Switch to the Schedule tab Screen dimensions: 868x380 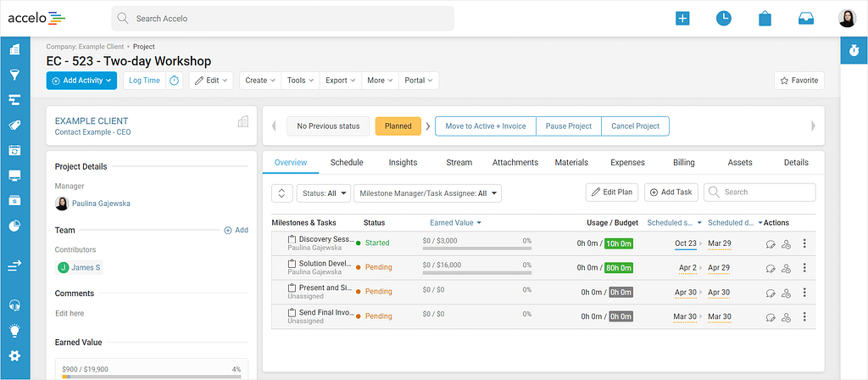tap(347, 162)
